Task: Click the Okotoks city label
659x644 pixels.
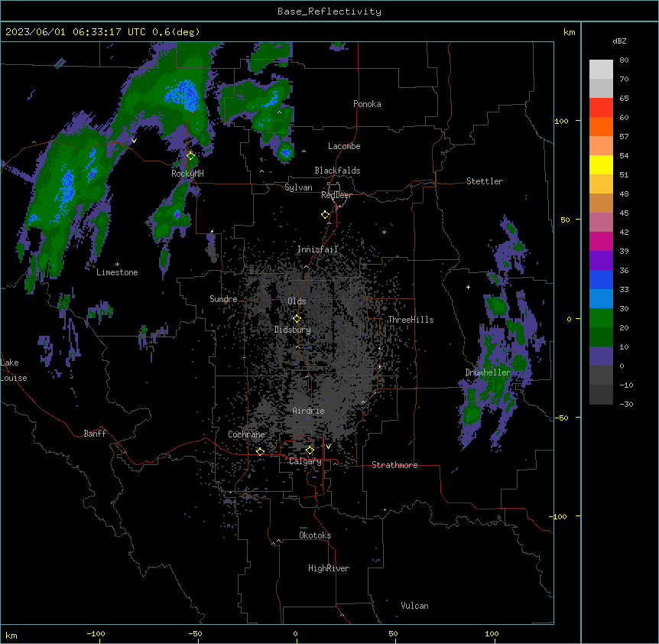Action: click(315, 535)
